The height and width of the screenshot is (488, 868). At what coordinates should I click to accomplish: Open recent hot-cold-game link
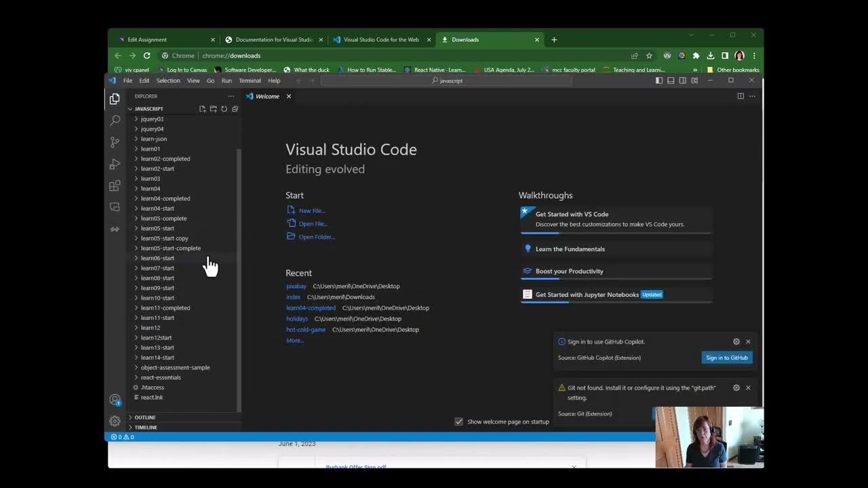pos(306,329)
